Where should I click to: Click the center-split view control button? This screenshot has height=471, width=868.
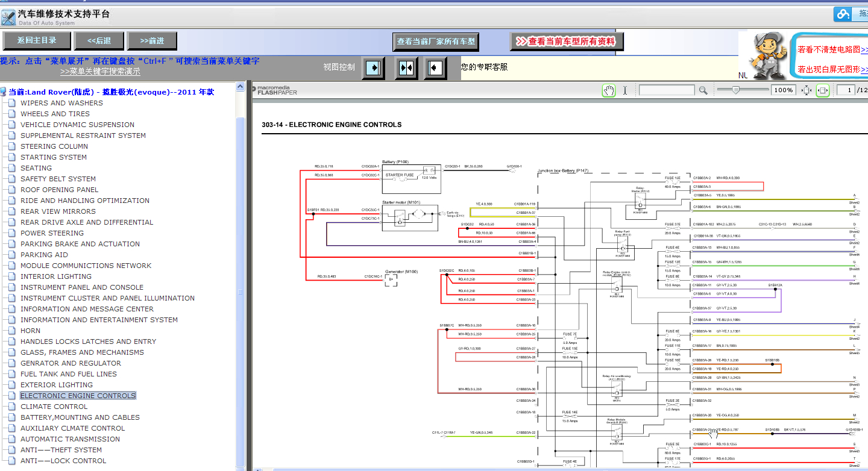click(406, 68)
